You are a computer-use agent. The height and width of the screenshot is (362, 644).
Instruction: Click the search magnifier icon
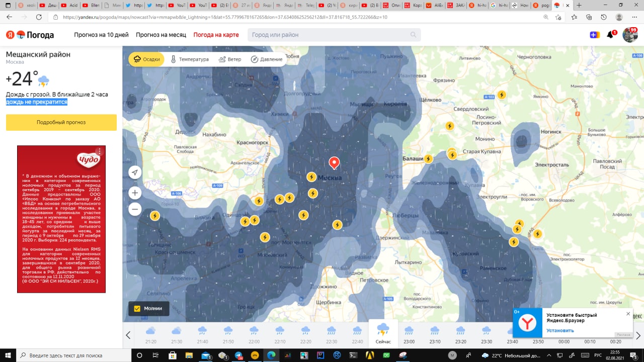pyautogui.click(x=414, y=35)
